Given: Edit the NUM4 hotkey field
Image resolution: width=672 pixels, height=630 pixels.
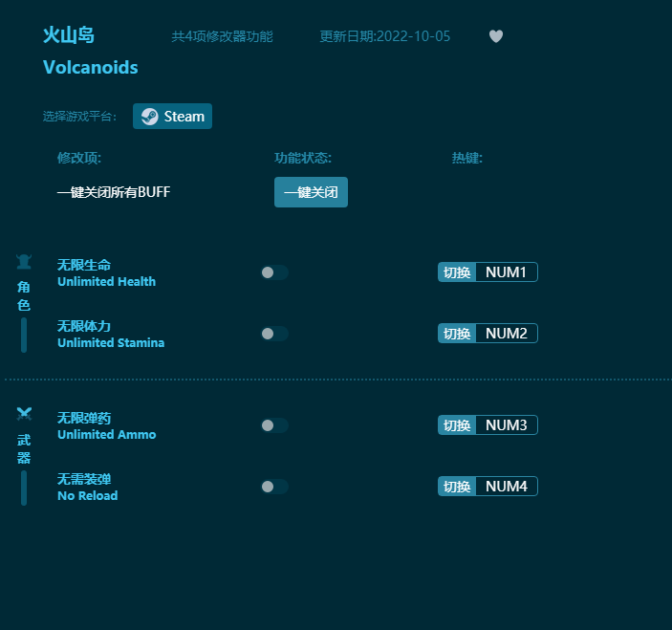Looking at the screenshot, I should [506, 487].
